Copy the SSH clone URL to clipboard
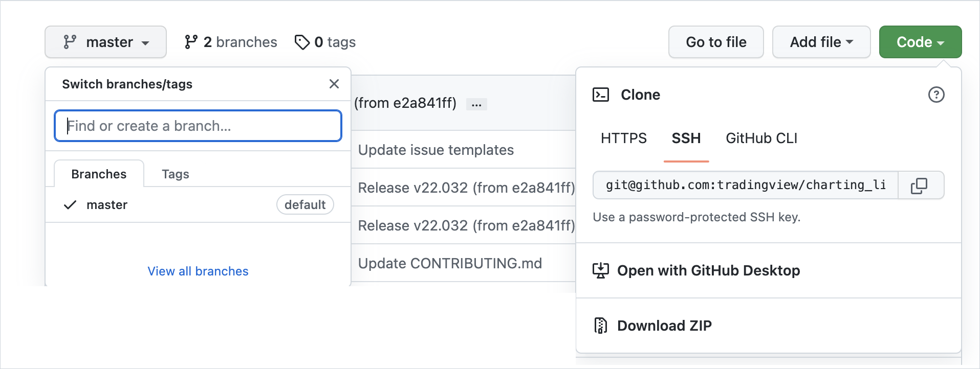Image resolution: width=980 pixels, height=369 pixels. 919,186
